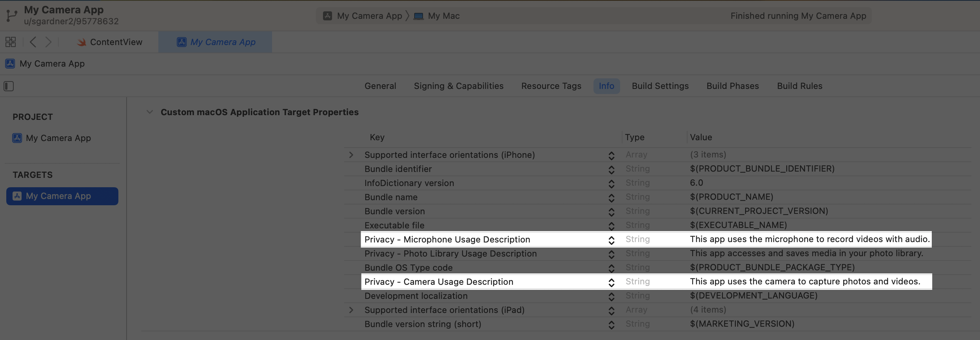The width and height of the screenshot is (980, 340).
Task: Click the 6.0 InfoDictionary version value
Action: click(x=697, y=183)
